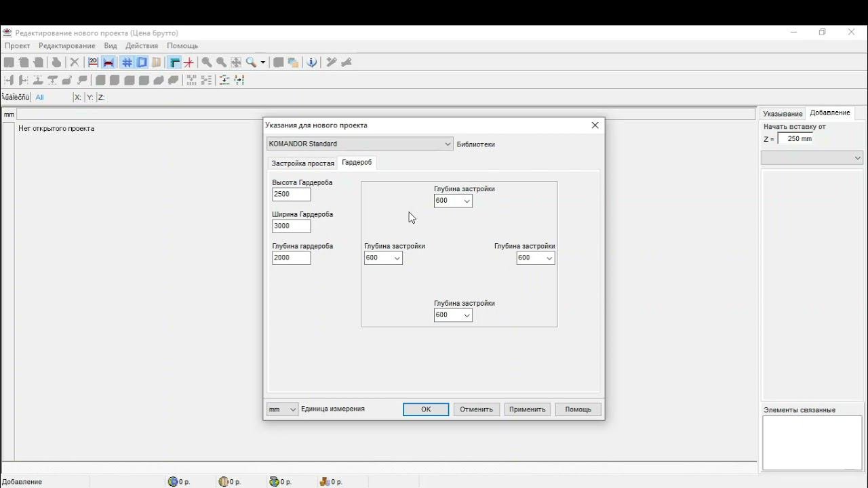Image resolution: width=868 pixels, height=488 pixels.
Task: Click the blue info icon in toolbar
Action: point(311,62)
